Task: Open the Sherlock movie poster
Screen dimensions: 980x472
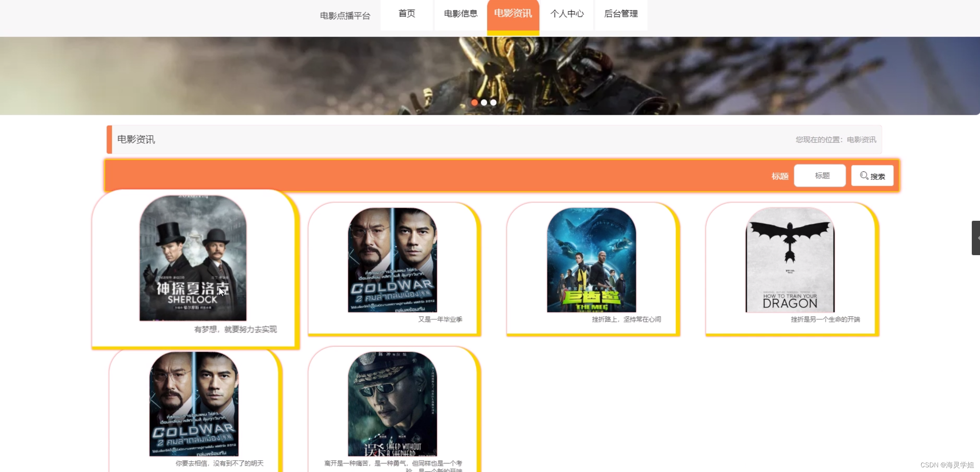Action: [193, 258]
